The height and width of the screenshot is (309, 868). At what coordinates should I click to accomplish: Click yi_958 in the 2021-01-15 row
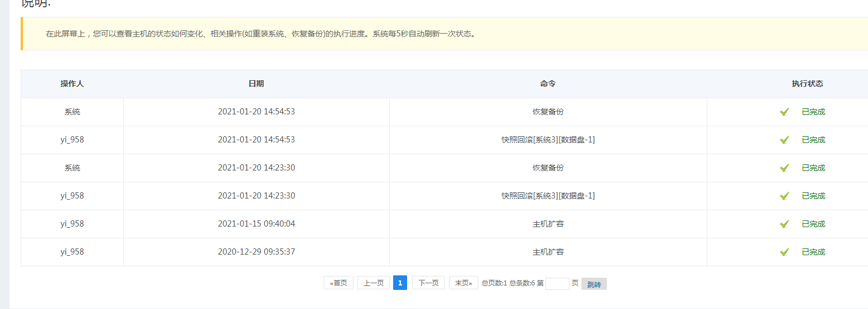pyautogui.click(x=72, y=224)
